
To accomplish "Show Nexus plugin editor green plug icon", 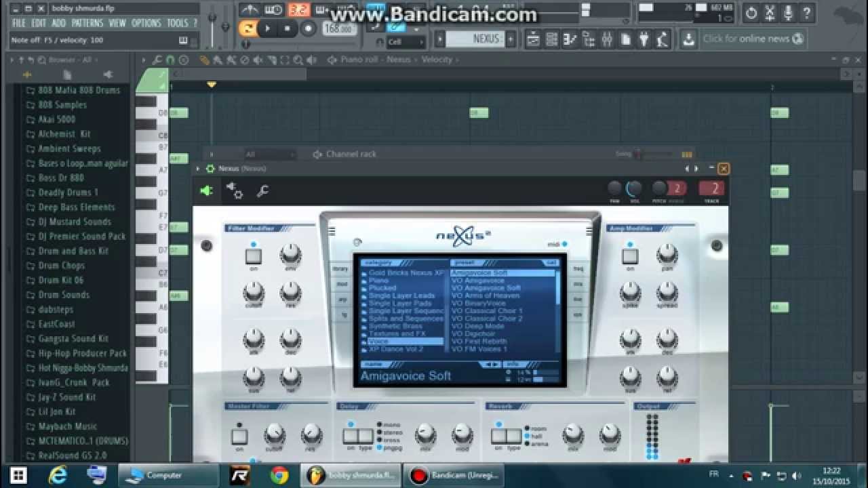I will [206, 191].
